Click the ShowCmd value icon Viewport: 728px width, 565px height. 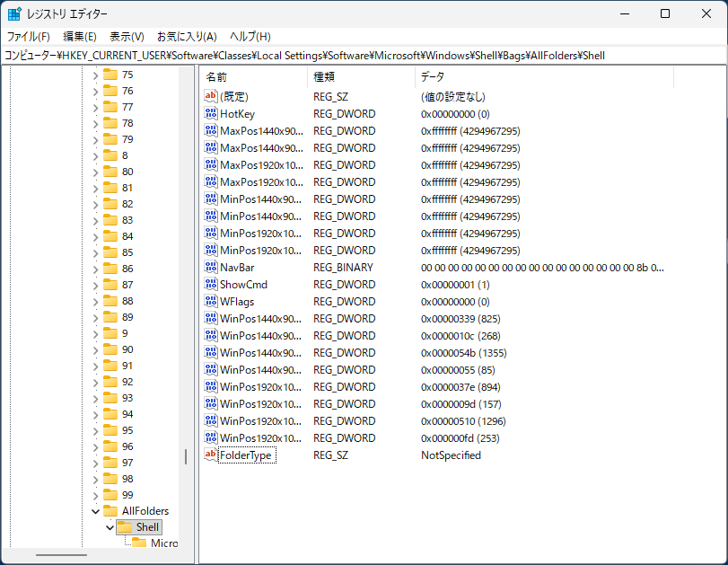coord(211,285)
